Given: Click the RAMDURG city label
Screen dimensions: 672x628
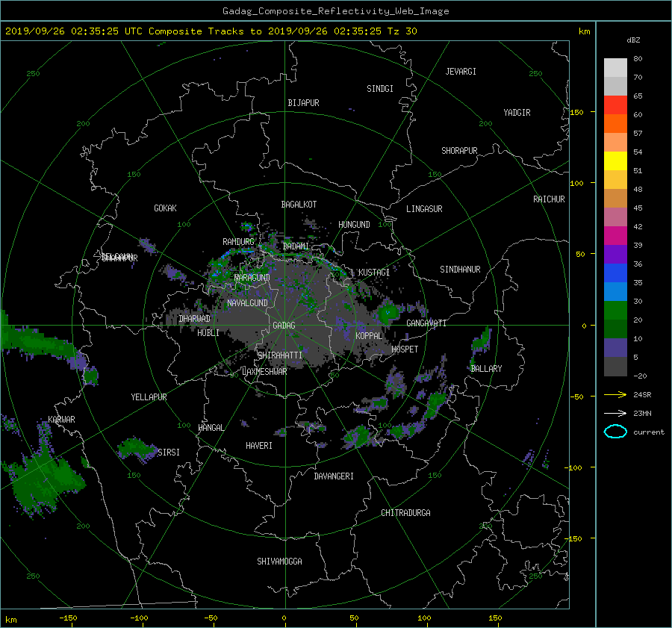Looking at the screenshot, I should coord(238,242).
